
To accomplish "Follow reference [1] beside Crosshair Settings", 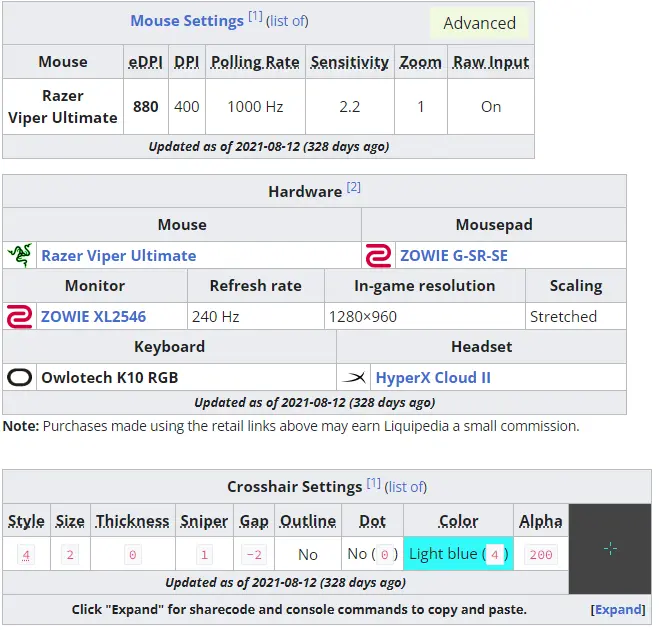I will tap(374, 483).
